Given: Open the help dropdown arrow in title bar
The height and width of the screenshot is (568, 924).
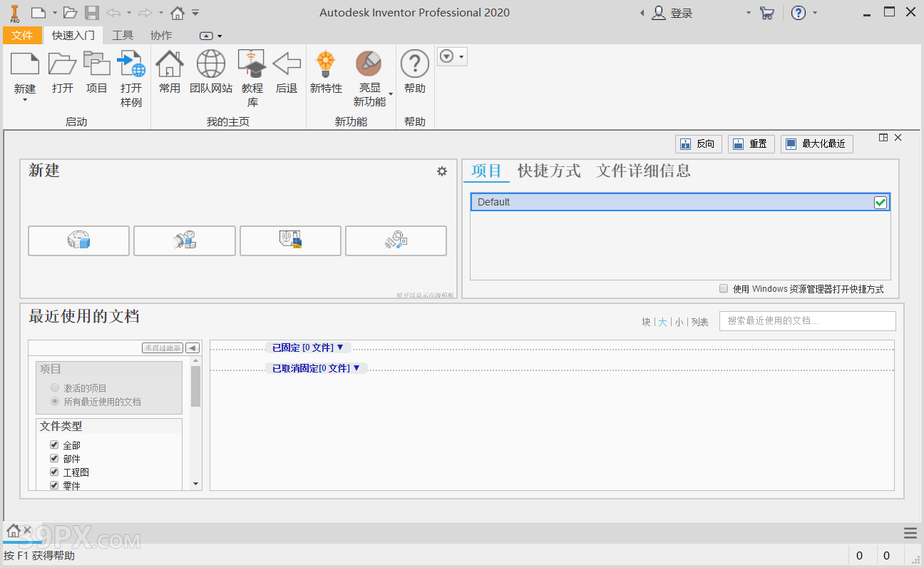Looking at the screenshot, I should click(815, 13).
